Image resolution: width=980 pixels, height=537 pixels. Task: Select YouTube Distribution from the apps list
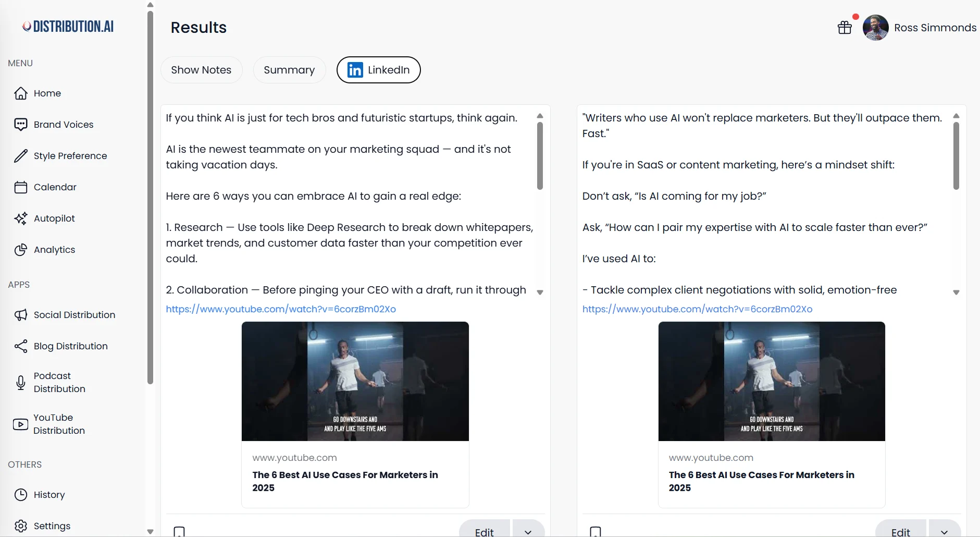pyautogui.click(x=58, y=424)
